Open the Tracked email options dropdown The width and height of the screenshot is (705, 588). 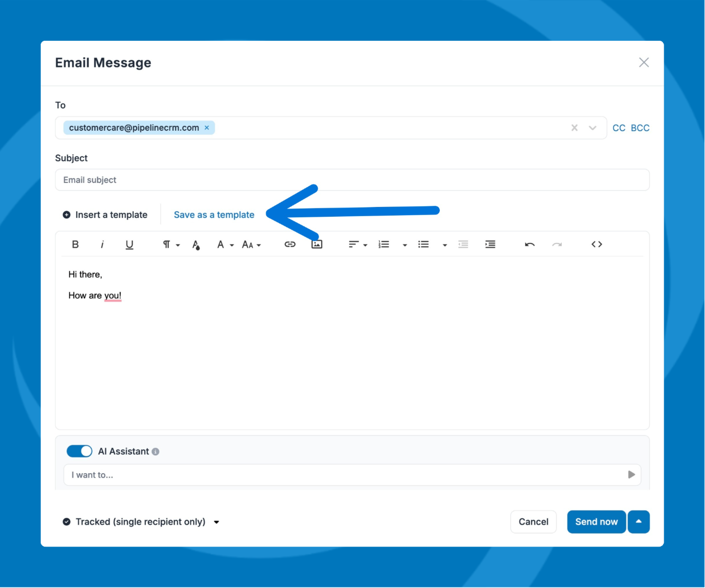[x=216, y=522]
